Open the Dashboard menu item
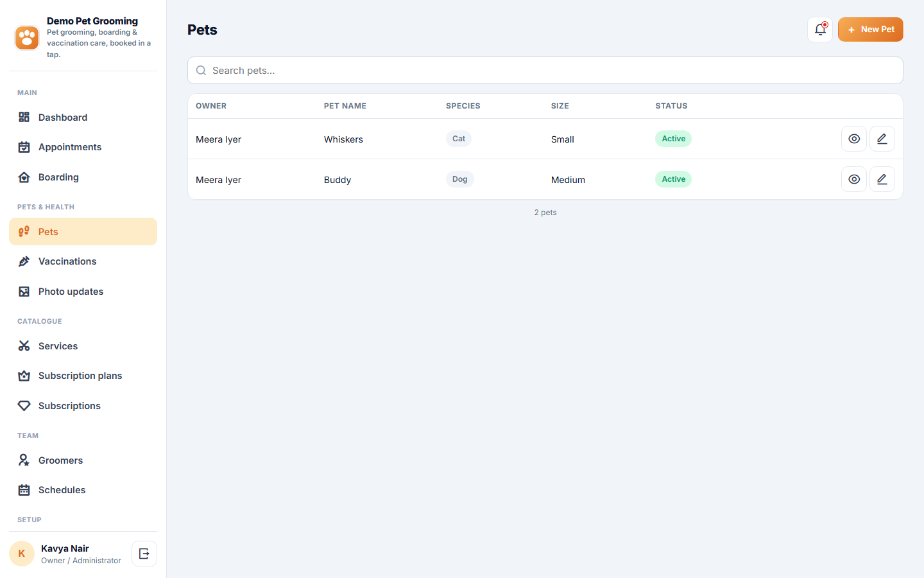Image resolution: width=924 pixels, height=578 pixels. 83,117
